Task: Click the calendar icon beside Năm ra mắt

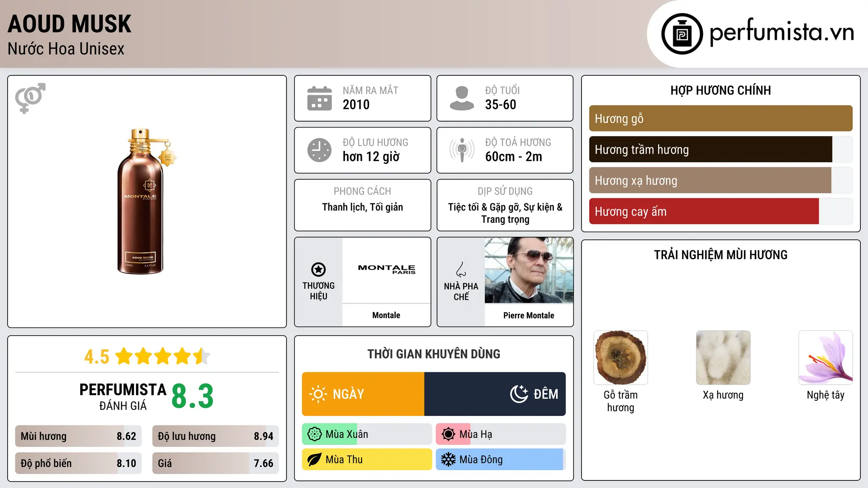Action: click(x=319, y=98)
